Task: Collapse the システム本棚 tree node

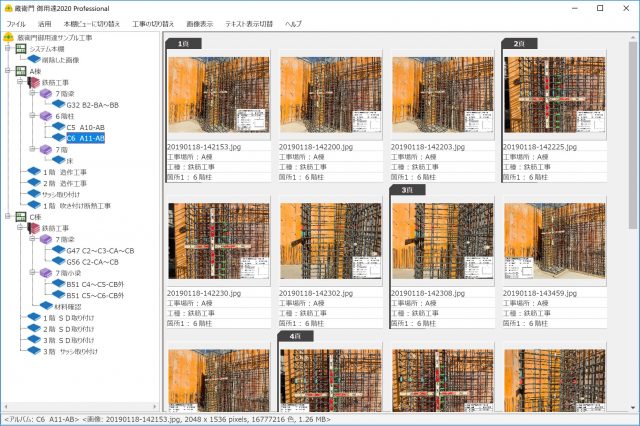Action: pos(8,49)
